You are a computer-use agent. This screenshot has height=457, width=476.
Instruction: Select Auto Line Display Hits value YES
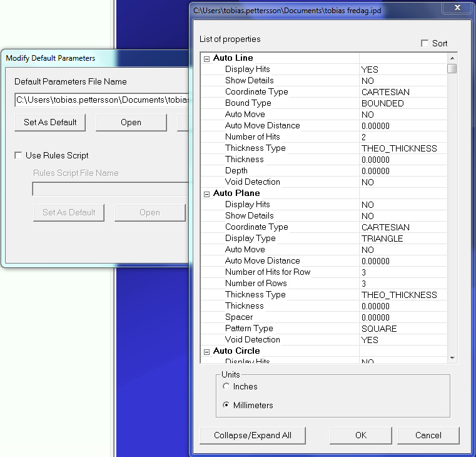(403, 69)
